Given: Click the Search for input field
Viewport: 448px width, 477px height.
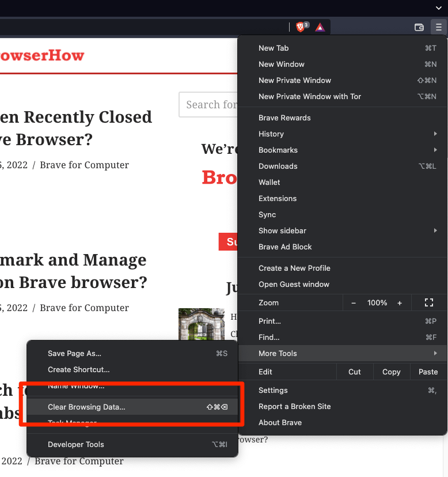Looking at the screenshot, I should (208, 105).
